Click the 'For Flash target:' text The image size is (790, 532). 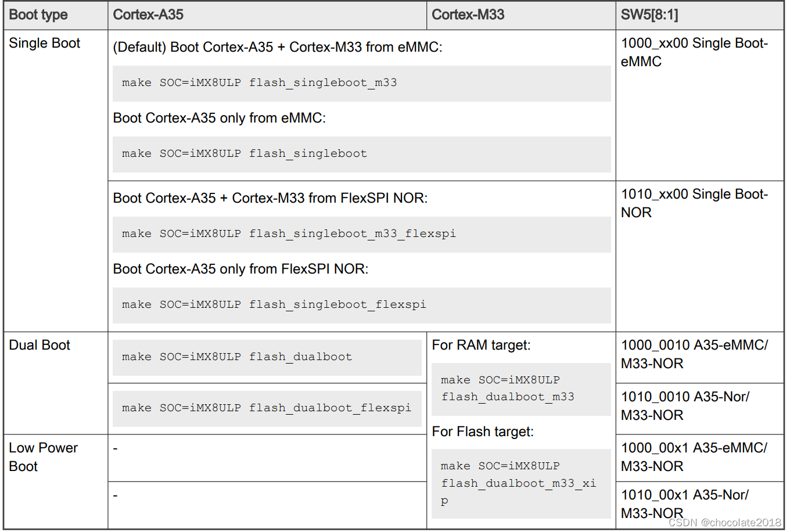(x=483, y=432)
